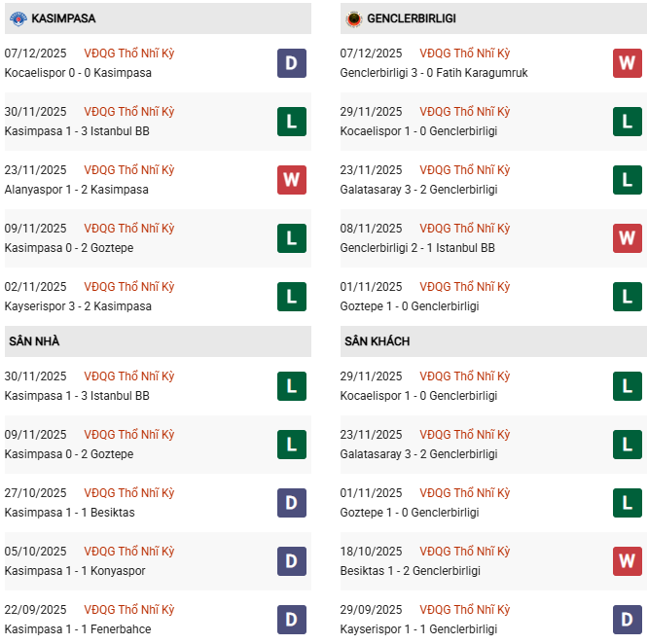The height and width of the screenshot is (644, 648).
Task: Open the Kayserispor 1 - 1 Genclerbirligi match
Action: point(418,629)
